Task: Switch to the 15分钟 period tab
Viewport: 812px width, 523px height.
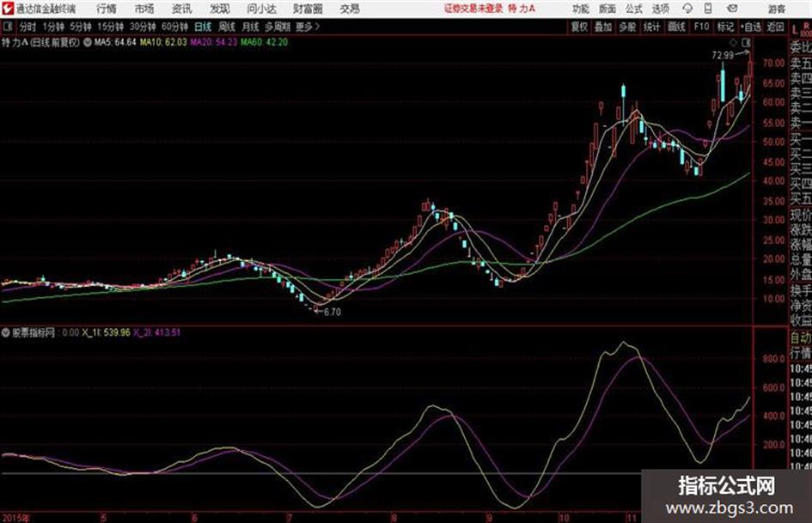Action: coord(111,27)
